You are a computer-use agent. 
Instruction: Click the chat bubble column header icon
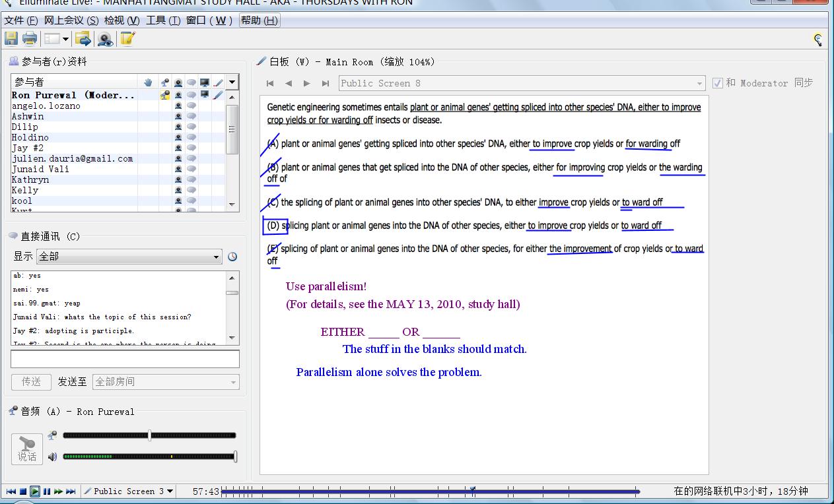[191, 82]
